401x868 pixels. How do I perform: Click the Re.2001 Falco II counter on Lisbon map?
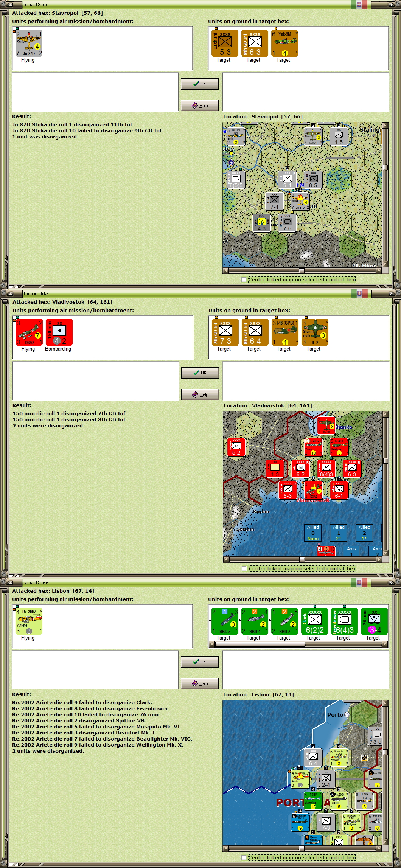339,801
